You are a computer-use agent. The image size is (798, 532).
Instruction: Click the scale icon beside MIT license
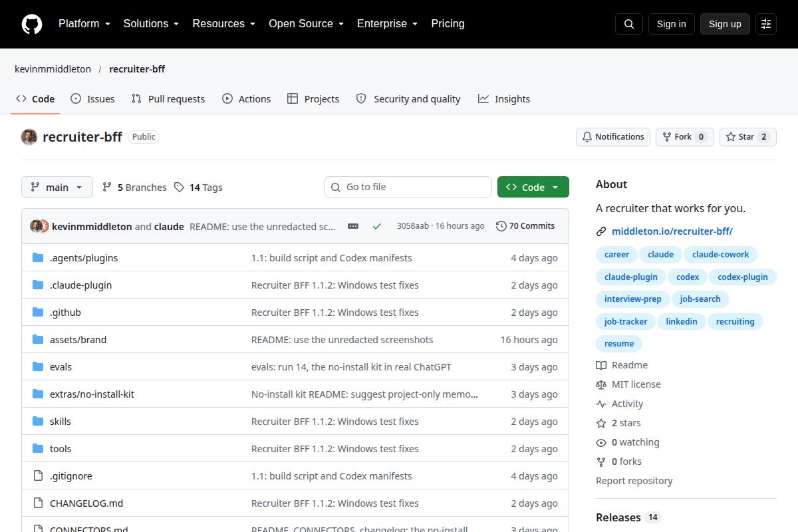coord(601,384)
